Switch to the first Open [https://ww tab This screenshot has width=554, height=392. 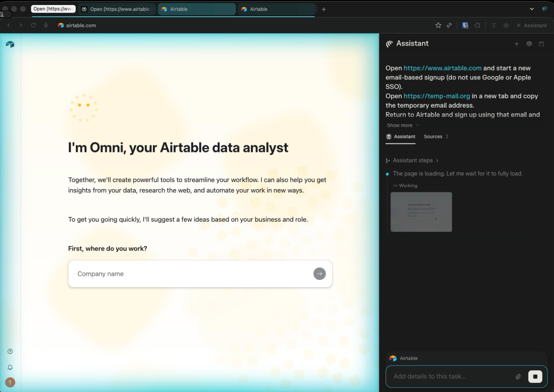click(x=54, y=9)
